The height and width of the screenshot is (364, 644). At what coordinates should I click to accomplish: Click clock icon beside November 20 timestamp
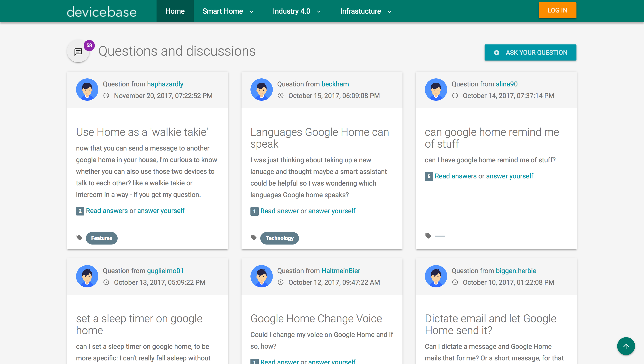pos(106,96)
